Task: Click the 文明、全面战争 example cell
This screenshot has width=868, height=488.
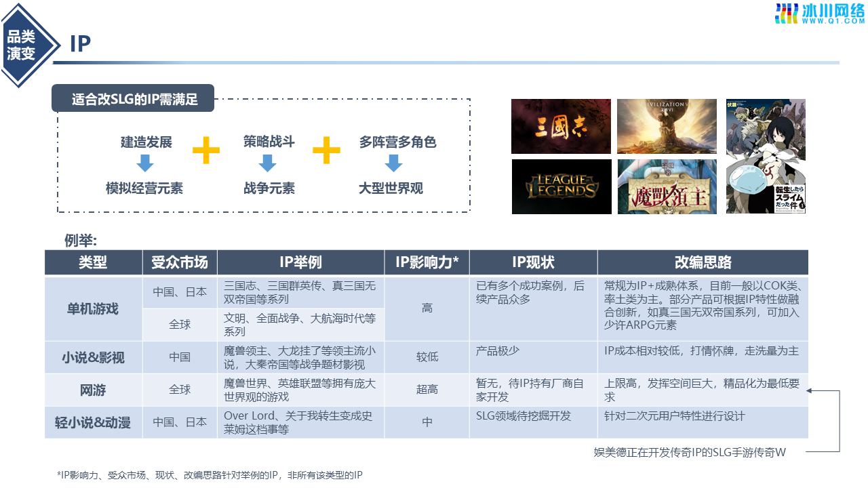Action: 300,325
